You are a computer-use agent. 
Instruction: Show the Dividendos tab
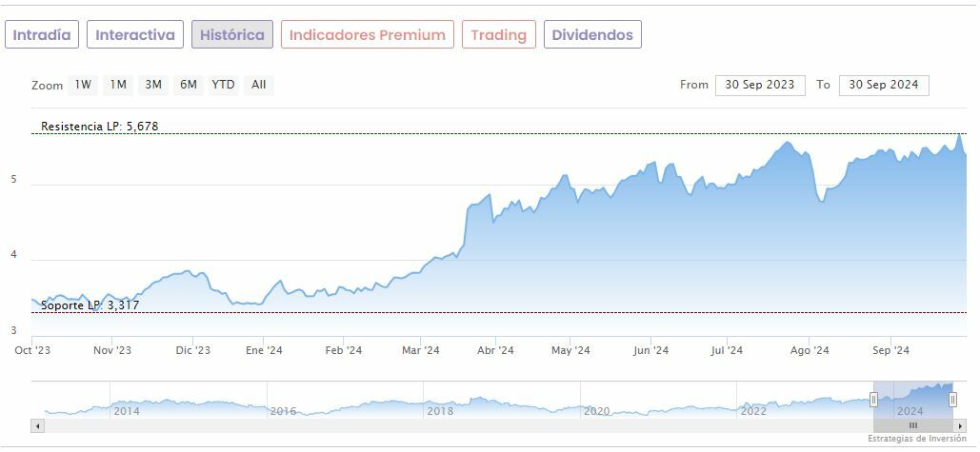click(591, 35)
